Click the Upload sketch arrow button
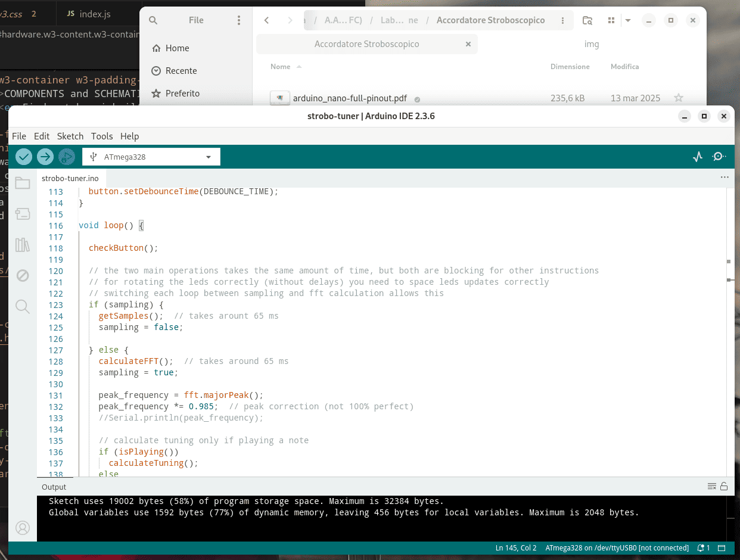 [45, 157]
